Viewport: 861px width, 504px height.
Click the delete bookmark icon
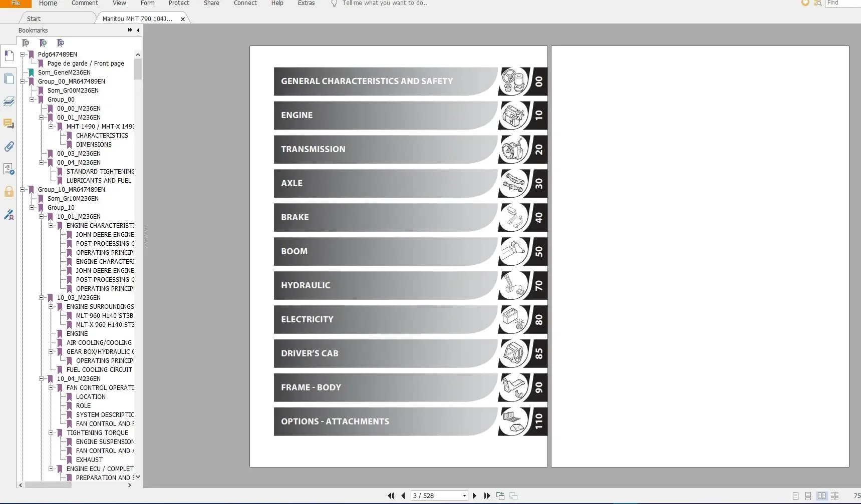point(26,43)
